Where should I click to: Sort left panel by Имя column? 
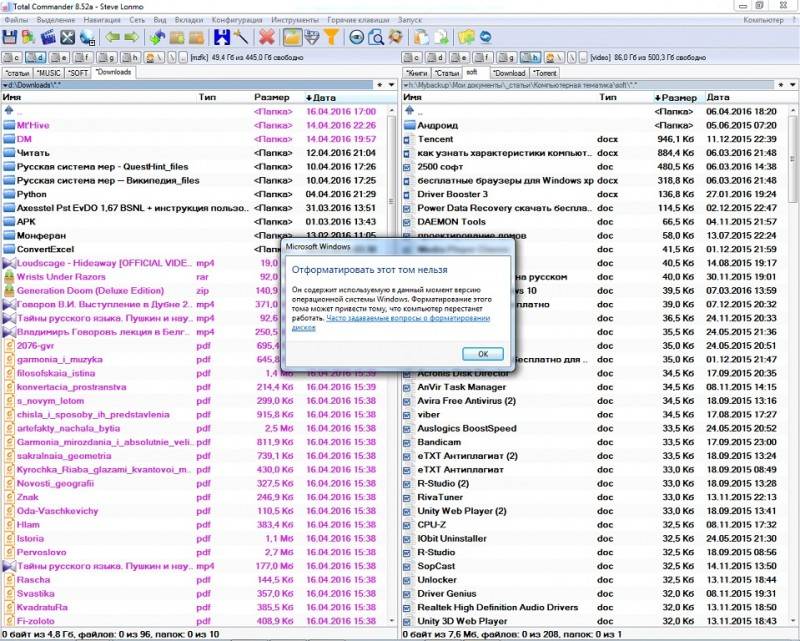pos(98,97)
